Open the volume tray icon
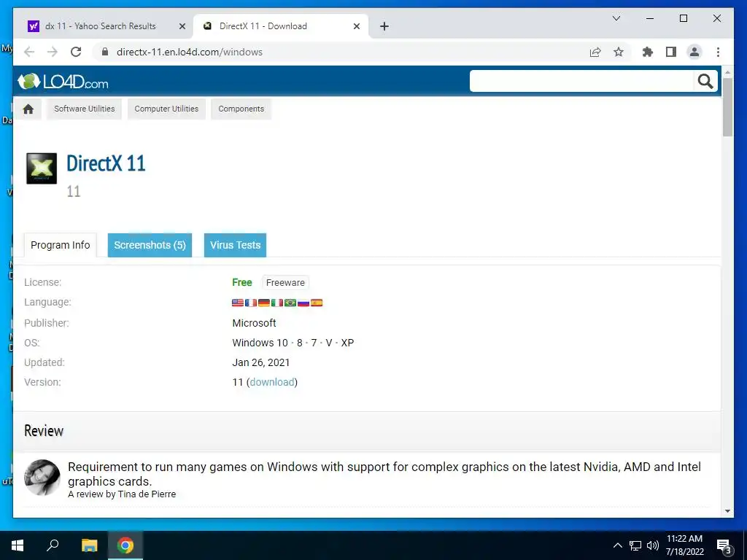 coord(653,545)
